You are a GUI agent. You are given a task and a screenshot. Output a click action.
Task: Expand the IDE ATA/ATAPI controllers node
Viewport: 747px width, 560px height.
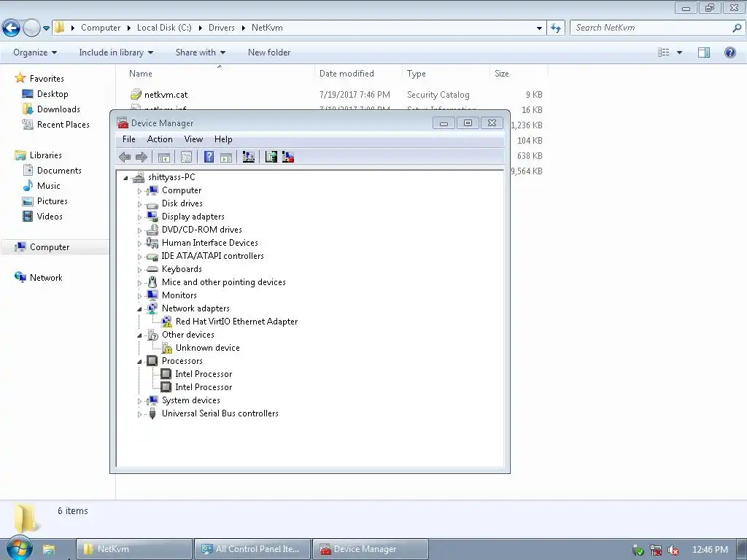coord(139,257)
